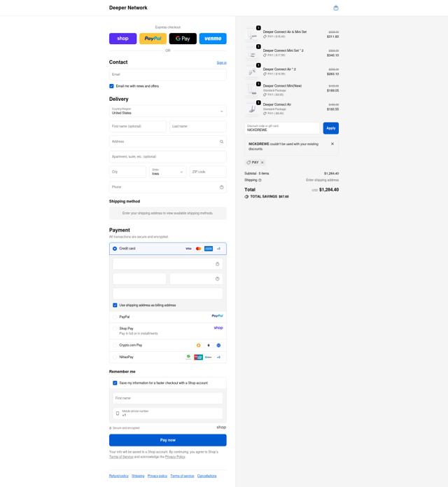Click the lock icon in card number field
This screenshot has width=448, height=487.
tap(217, 264)
